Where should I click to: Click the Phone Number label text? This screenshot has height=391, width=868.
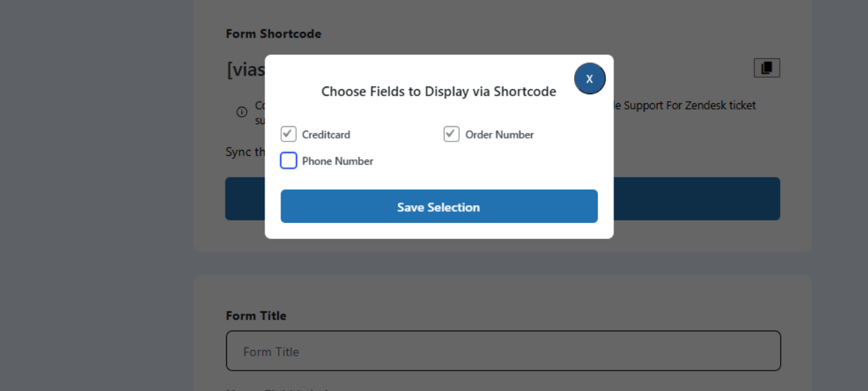[x=338, y=161]
